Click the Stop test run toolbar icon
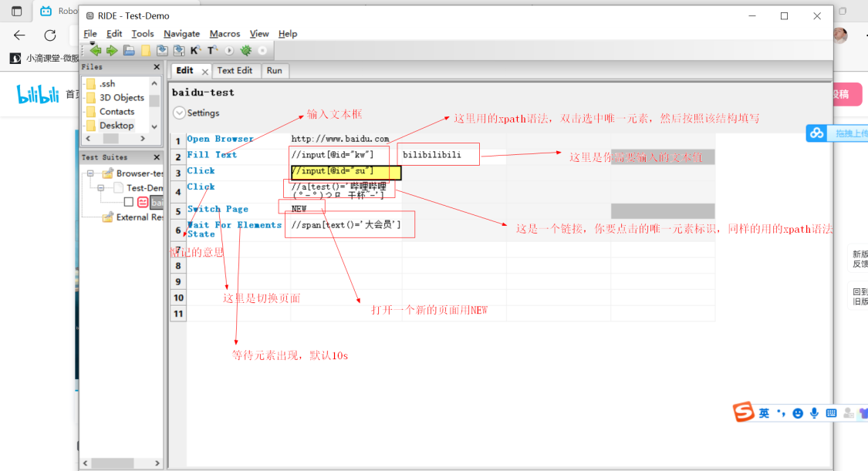 tap(262, 50)
